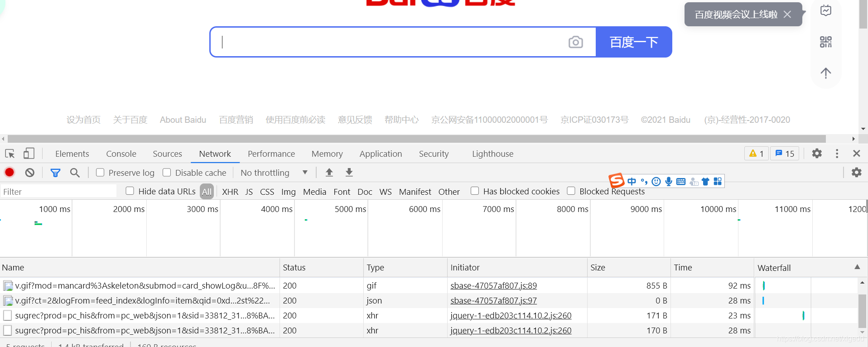Close the DevTools panel
Image resolution: width=868 pixels, height=347 pixels.
point(856,154)
